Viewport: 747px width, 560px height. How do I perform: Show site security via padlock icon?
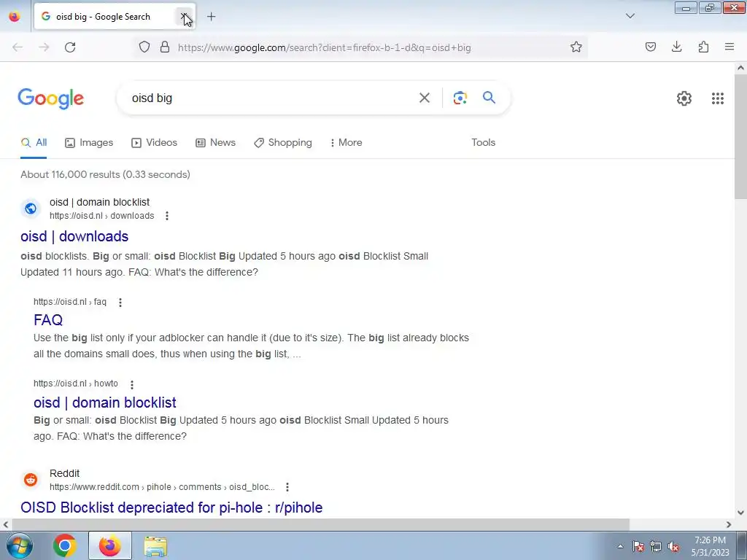pos(165,47)
